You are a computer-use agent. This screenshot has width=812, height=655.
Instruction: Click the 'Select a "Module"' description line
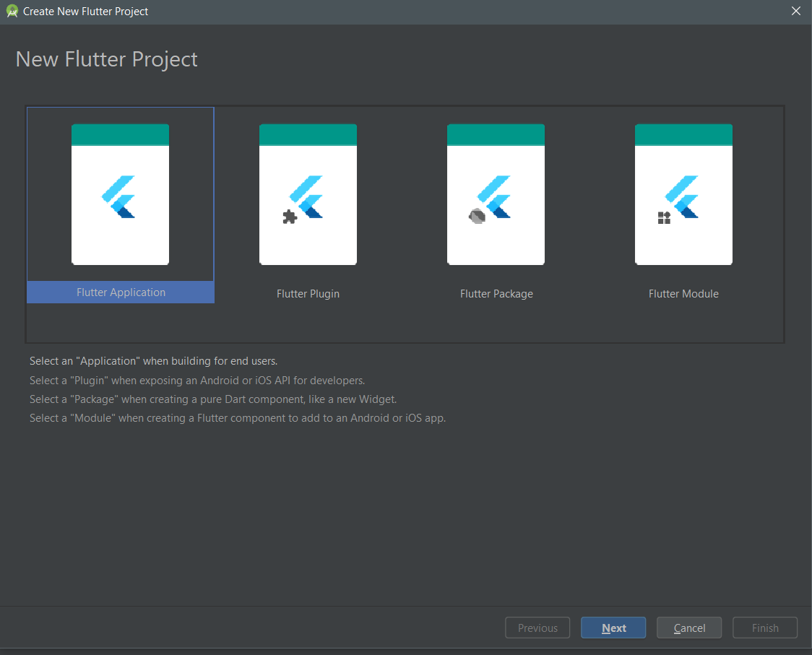tap(238, 418)
